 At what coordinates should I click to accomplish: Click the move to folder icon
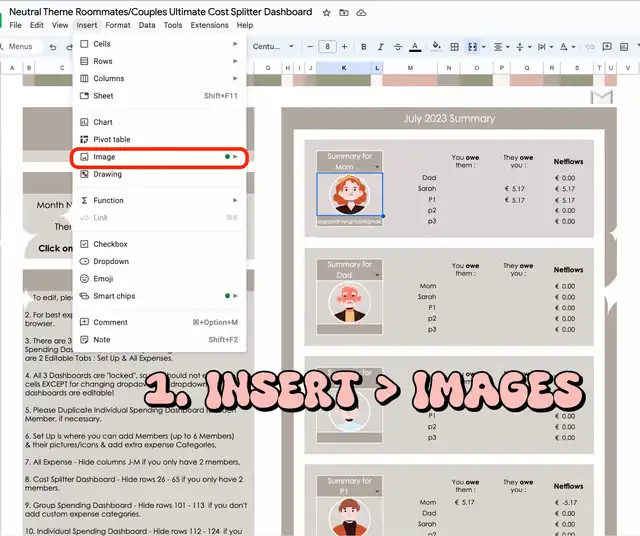click(344, 12)
